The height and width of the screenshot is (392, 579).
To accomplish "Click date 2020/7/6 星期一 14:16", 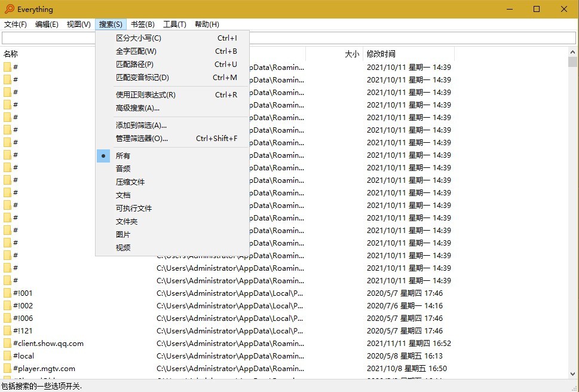I will tap(405, 305).
